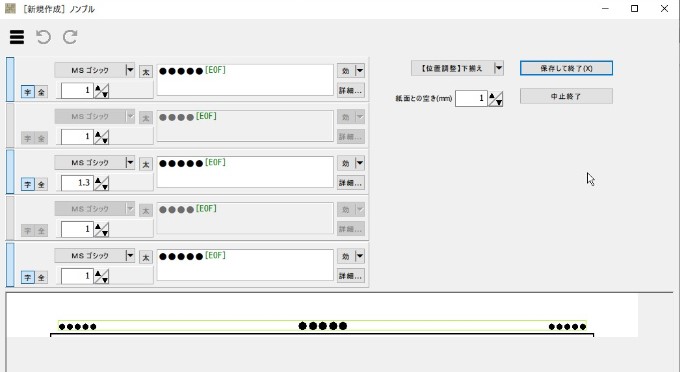680x372 pixels.
Task: Click the 紙面との空き(mm) stepper arrows
Action: coord(496,99)
